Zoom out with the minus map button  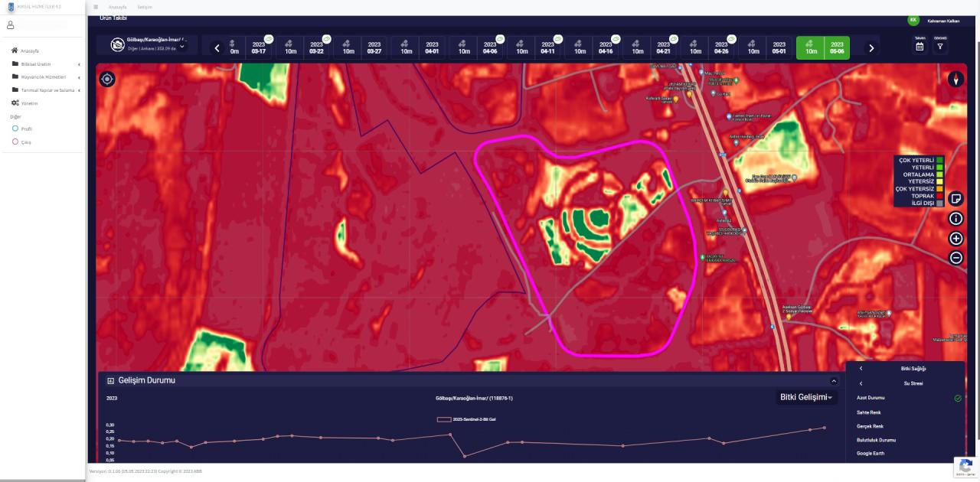coord(955,258)
